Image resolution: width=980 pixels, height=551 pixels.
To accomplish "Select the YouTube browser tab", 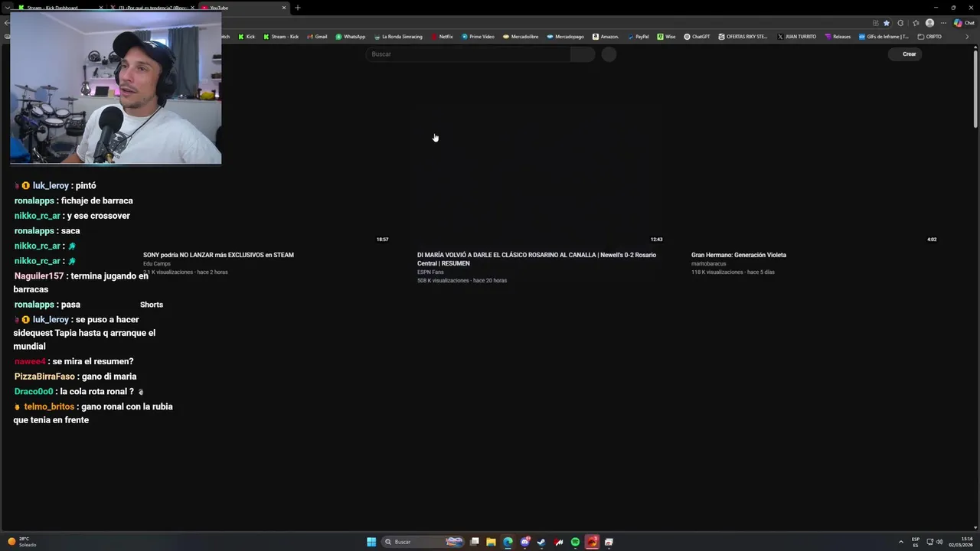I will point(243,8).
